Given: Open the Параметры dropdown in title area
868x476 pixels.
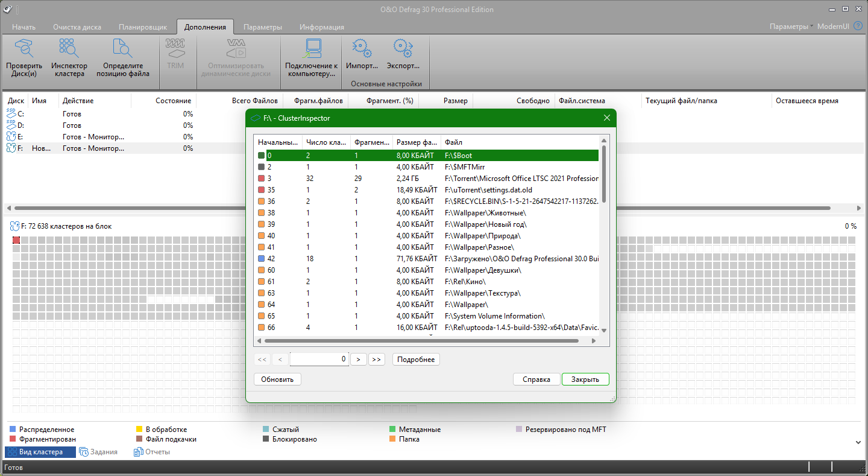Looking at the screenshot, I should coord(791,27).
